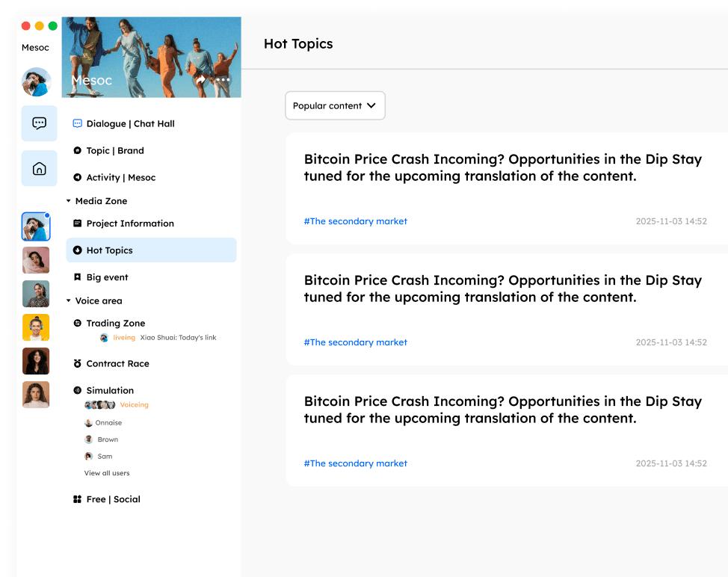Collapse the Voice area section

69,301
